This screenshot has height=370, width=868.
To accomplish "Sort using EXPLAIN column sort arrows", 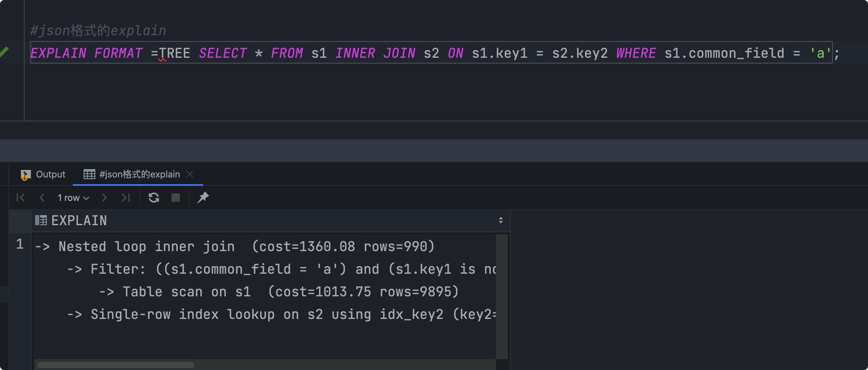I will point(501,221).
